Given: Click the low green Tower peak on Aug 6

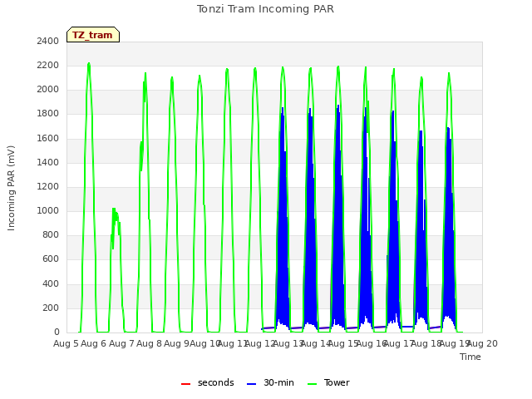Looking at the screenshot, I should [114, 209].
